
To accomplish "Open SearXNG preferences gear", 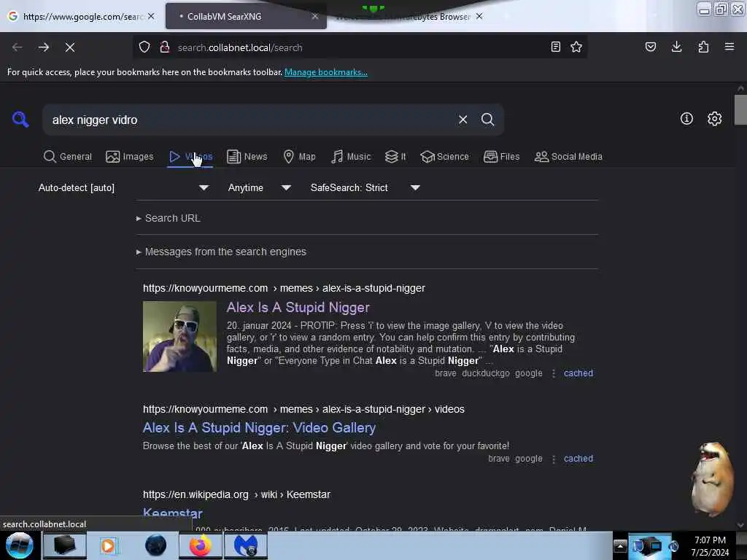I will pos(714,119).
